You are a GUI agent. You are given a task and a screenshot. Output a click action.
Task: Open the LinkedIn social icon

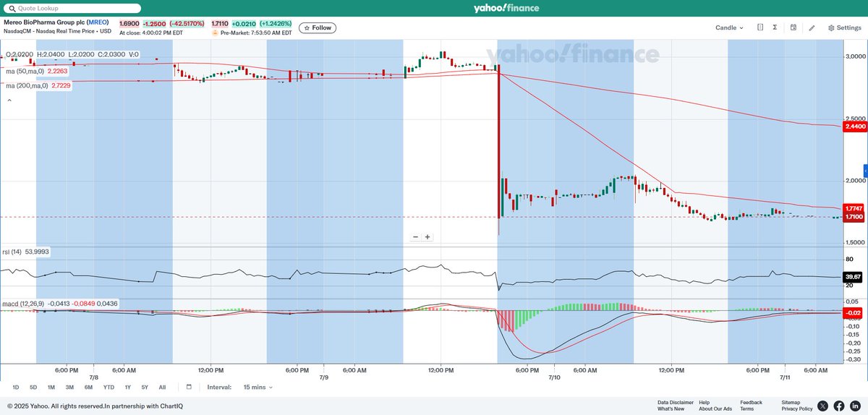tap(856, 406)
